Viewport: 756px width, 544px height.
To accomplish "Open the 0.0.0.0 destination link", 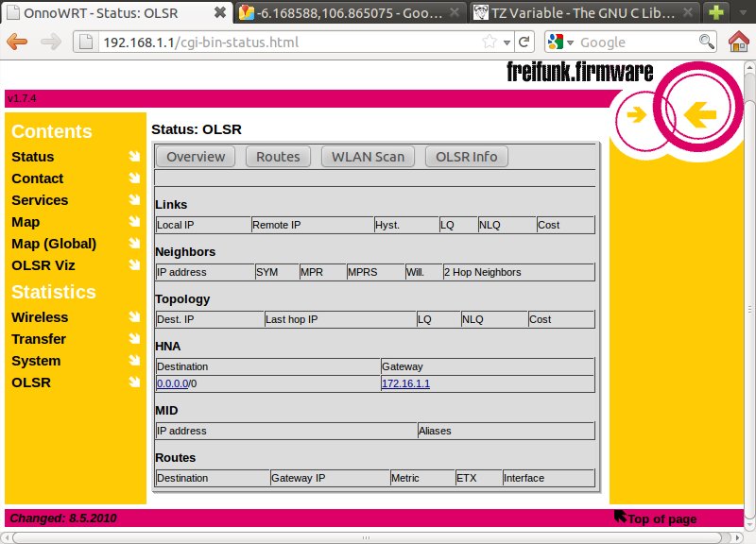I will click(173, 383).
